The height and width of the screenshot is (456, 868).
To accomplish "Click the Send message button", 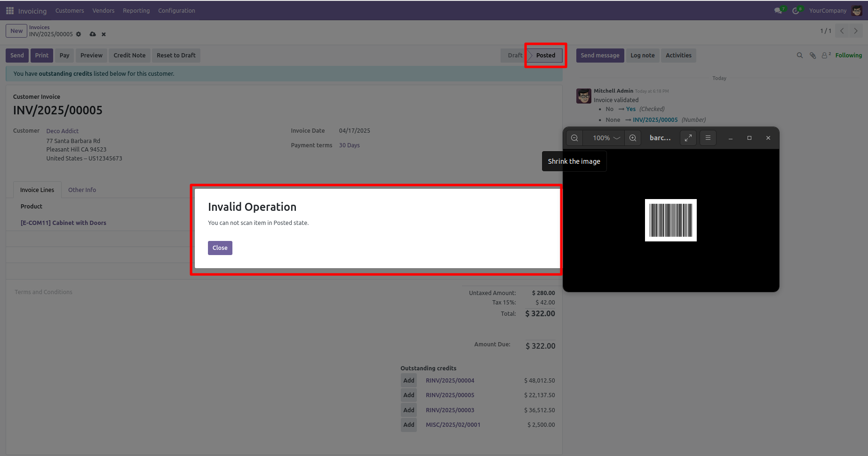I will point(600,56).
